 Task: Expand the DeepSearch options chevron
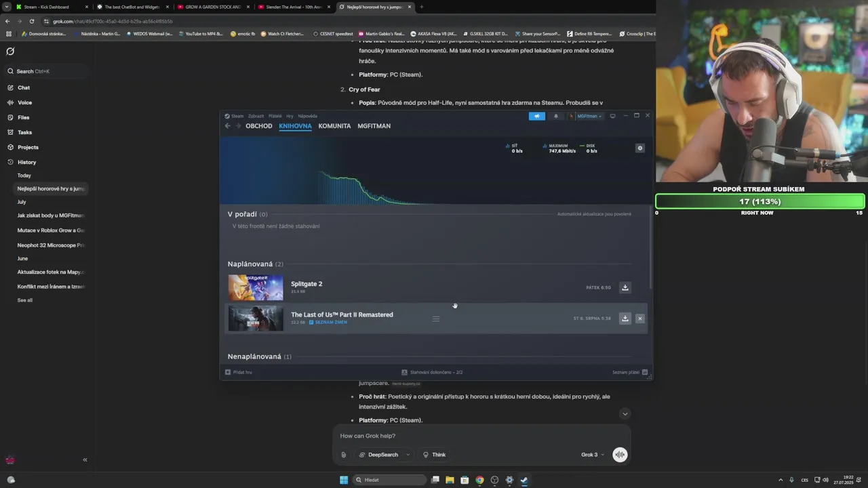408,455
